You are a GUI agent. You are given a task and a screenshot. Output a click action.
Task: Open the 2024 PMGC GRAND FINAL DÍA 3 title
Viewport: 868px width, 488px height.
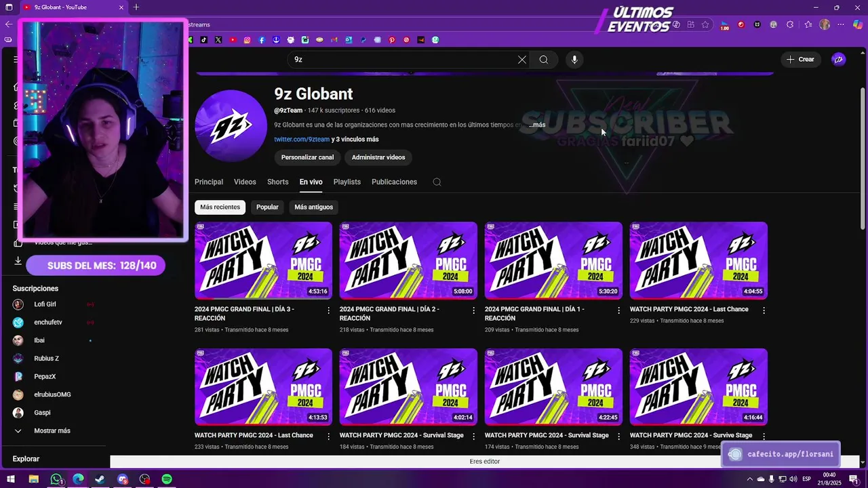[x=244, y=313]
